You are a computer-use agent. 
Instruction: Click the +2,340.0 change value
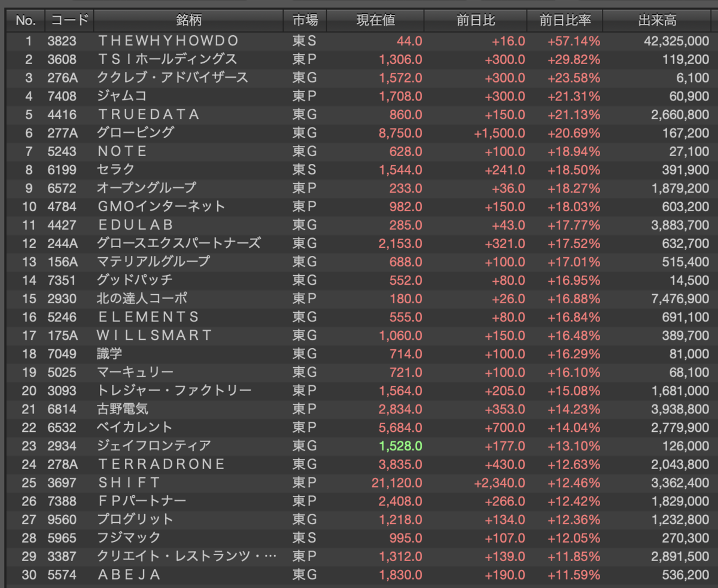point(500,483)
